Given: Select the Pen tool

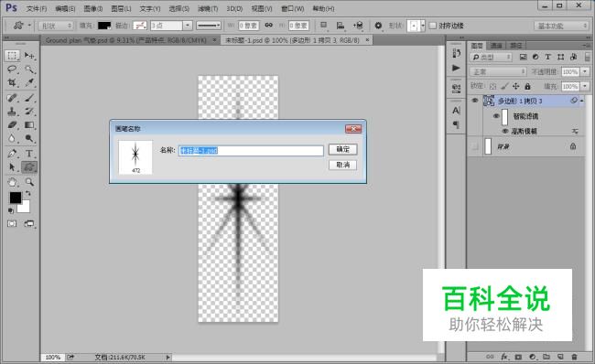Looking at the screenshot, I should coord(12,154).
